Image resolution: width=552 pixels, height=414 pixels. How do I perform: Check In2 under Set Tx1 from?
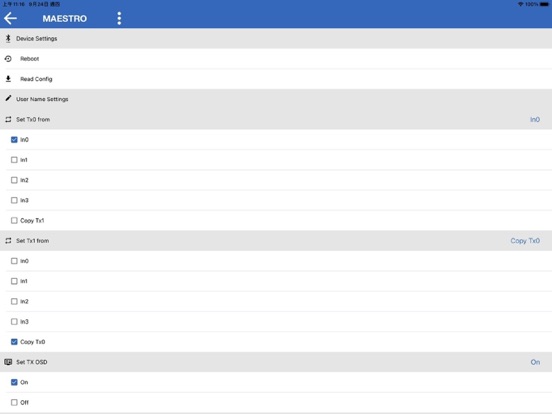pos(14,301)
